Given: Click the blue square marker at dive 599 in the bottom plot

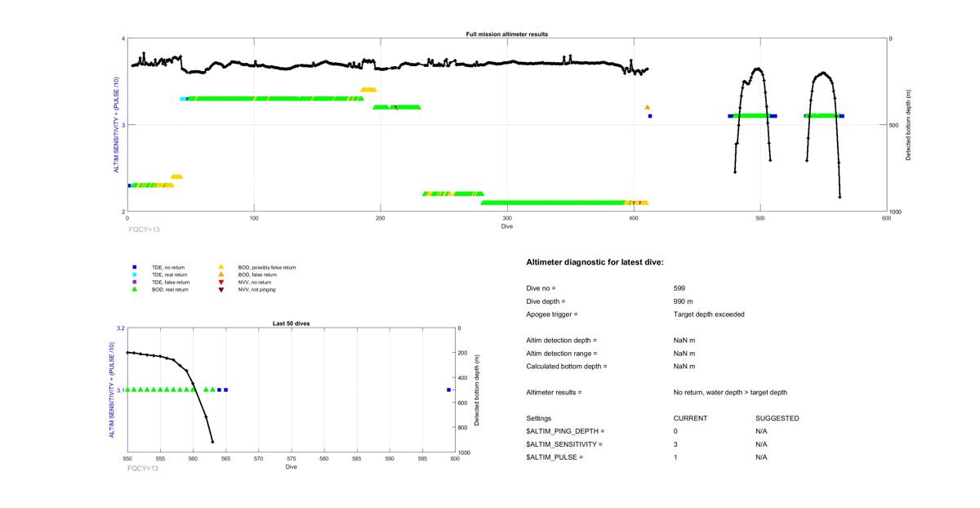Looking at the screenshot, I should [x=449, y=390].
